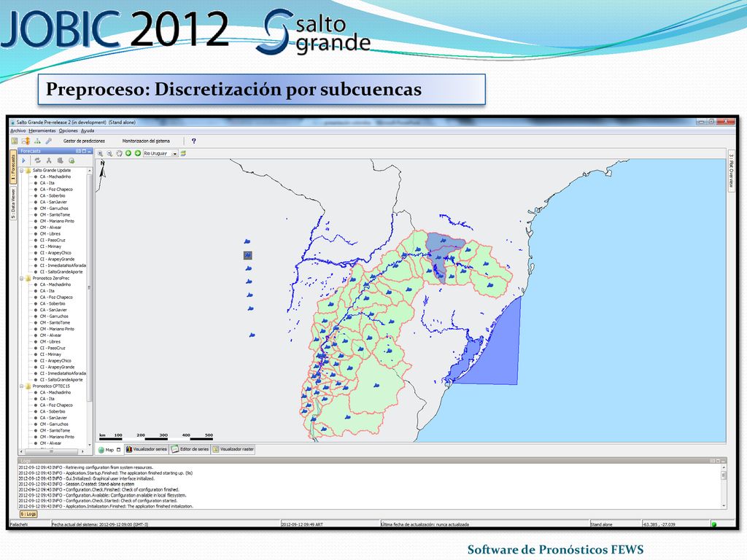
Task: Click the zoom in magnifier icon
Action: tap(101, 153)
